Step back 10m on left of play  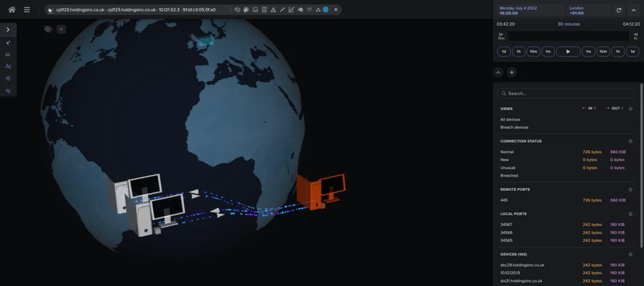[534, 51]
